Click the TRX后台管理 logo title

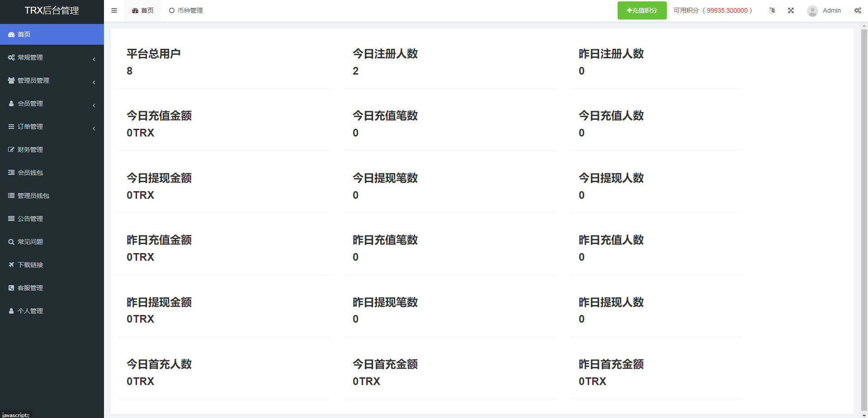(x=52, y=10)
